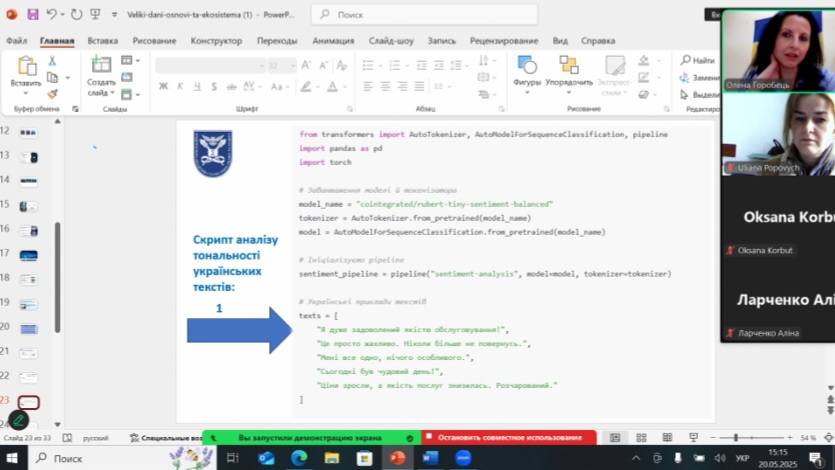This screenshot has width=835, height=470.
Task: Open the font name combo box
Action: [x=208, y=65]
